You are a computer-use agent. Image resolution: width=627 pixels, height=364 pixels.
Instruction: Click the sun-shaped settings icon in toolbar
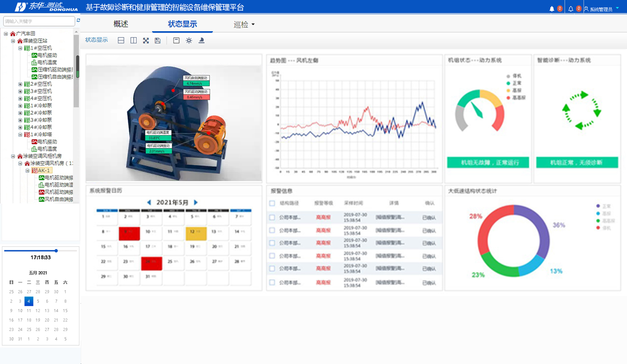click(189, 40)
